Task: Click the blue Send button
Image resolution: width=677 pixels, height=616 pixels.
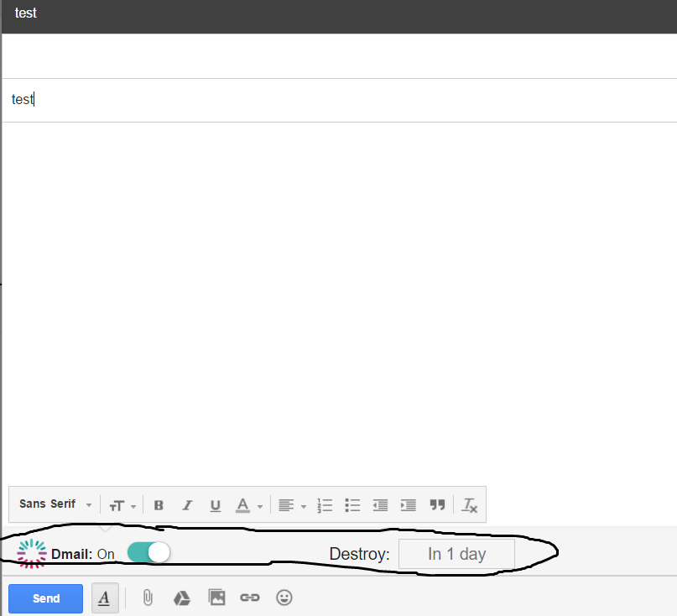Action: [x=46, y=598]
